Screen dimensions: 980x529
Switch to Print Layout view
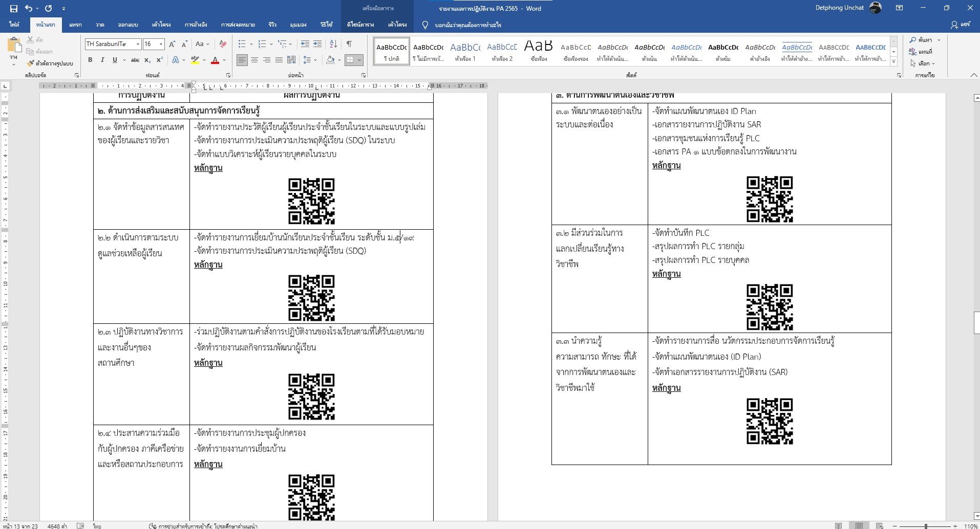[x=859, y=525]
